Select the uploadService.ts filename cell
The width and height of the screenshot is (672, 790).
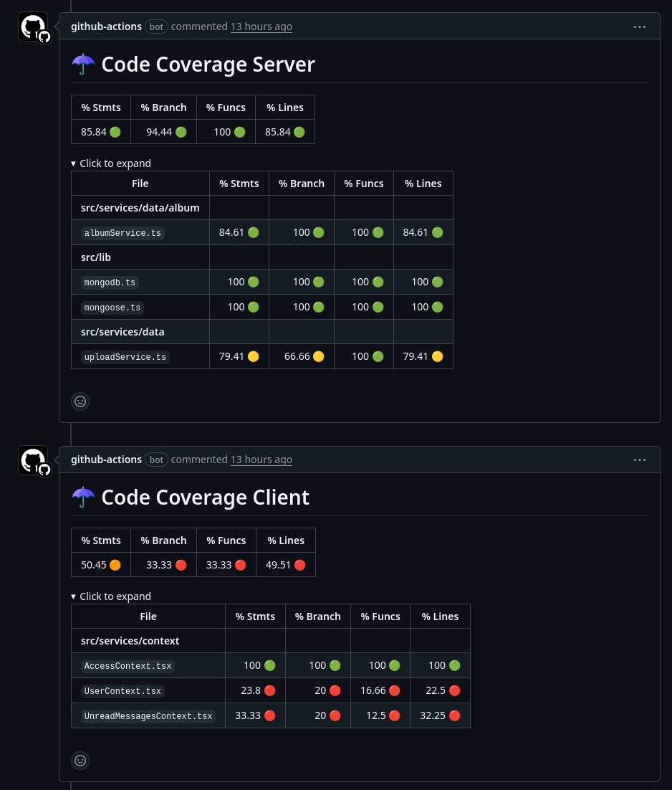click(125, 356)
